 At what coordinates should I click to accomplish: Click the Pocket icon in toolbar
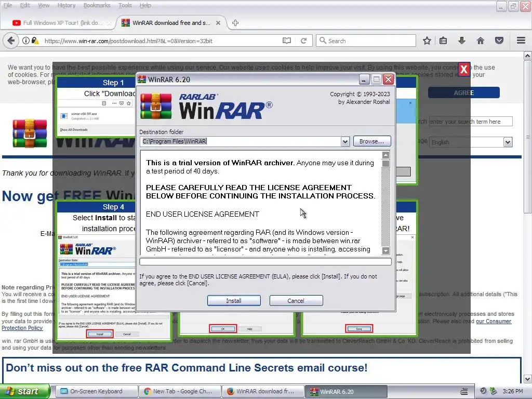tap(499, 41)
